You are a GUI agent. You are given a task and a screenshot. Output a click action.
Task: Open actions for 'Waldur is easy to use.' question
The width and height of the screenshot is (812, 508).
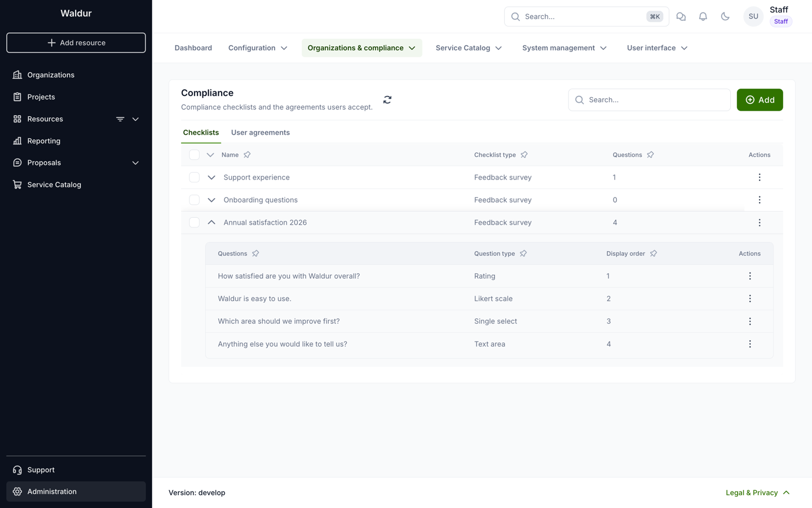coord(750,299)
